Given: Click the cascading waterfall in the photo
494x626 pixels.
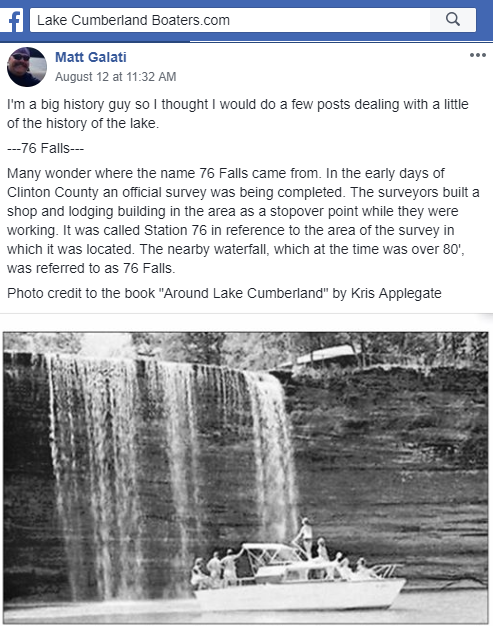Looking at the screenshot, I should click(x=172, y=459).
